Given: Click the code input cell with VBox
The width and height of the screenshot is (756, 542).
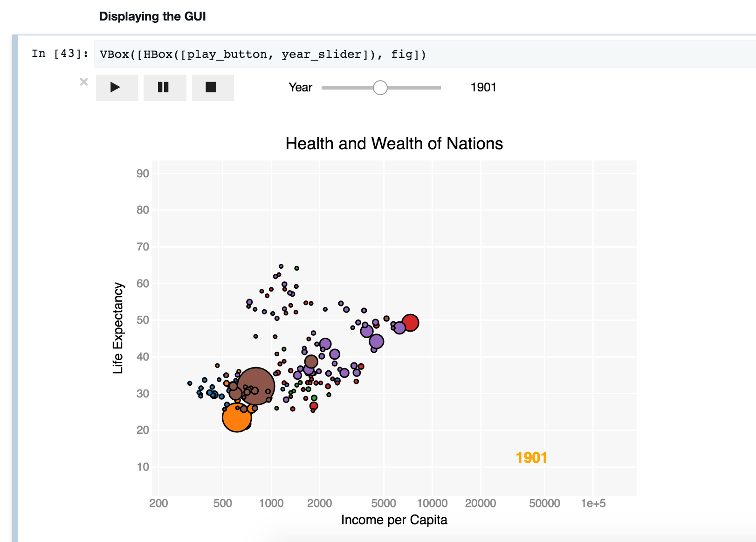Looking at the screenshot, I should click(x=424, y=54).
